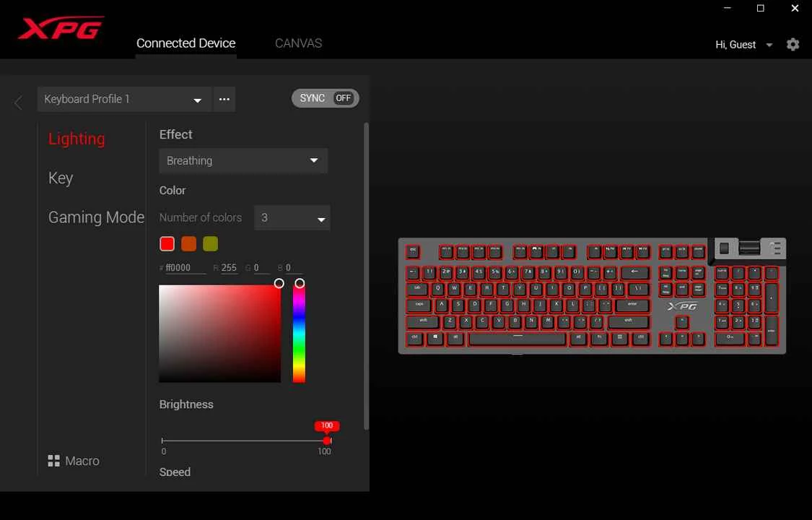
Task: Switch to the CANVAS tab
Action: coord(298,43)
